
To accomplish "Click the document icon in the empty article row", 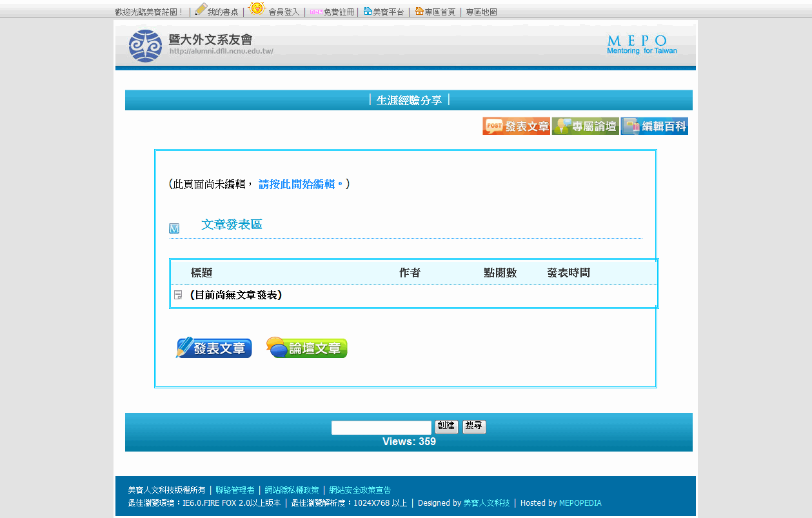I will pos(178,295).
